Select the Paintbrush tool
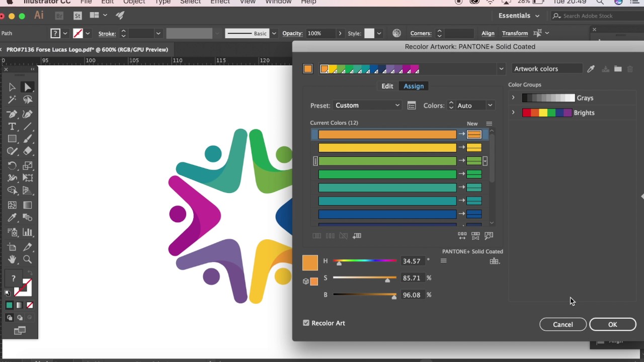This screenshot has width=644, height=362. [x=28, y=139]
